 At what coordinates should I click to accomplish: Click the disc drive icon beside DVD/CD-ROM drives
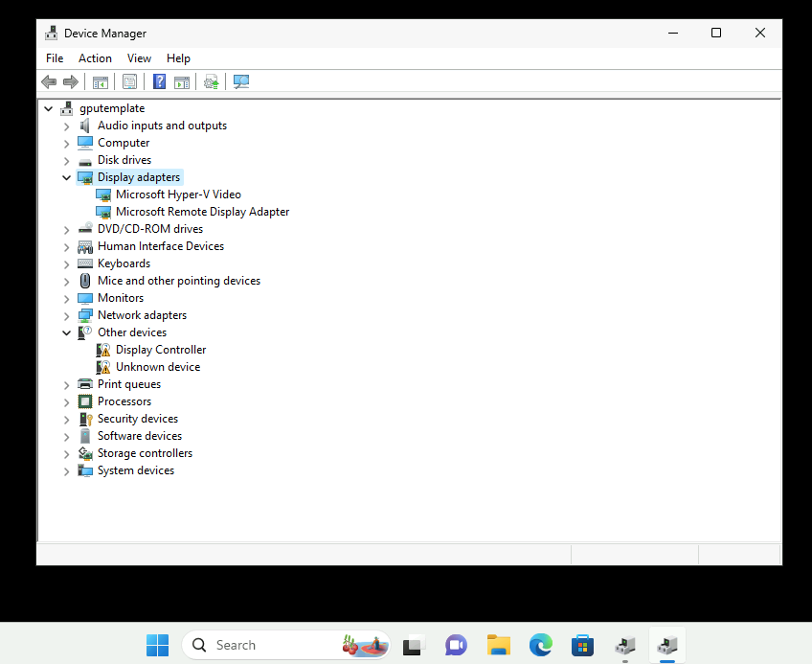85,229
